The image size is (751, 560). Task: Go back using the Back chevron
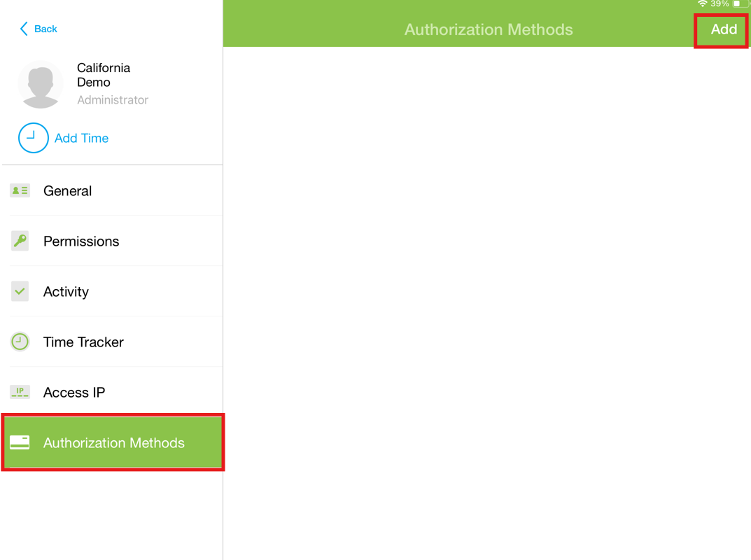point(24,29)
